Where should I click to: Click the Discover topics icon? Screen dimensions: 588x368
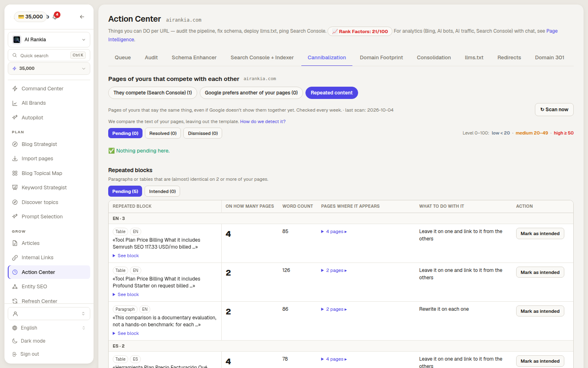15,202
